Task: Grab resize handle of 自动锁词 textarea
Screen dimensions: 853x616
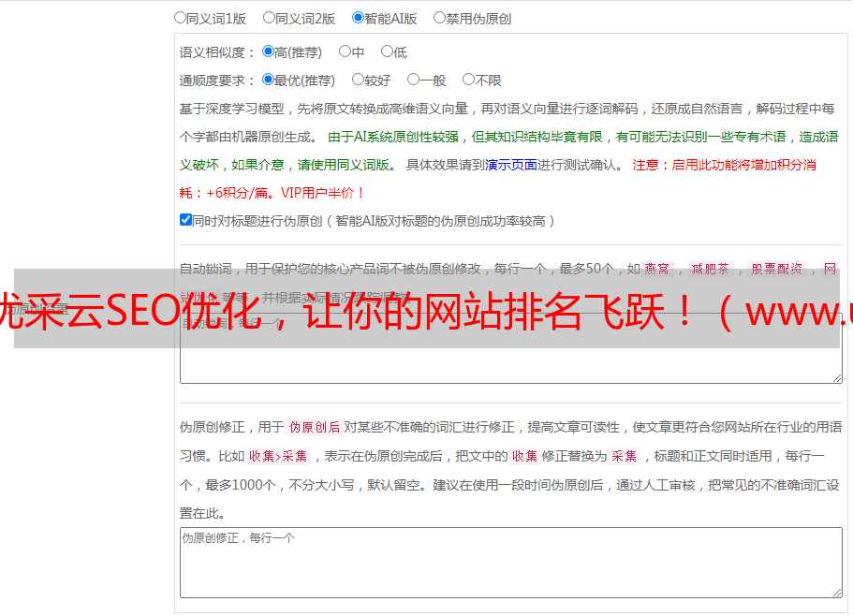Action: tap(837, 378)
